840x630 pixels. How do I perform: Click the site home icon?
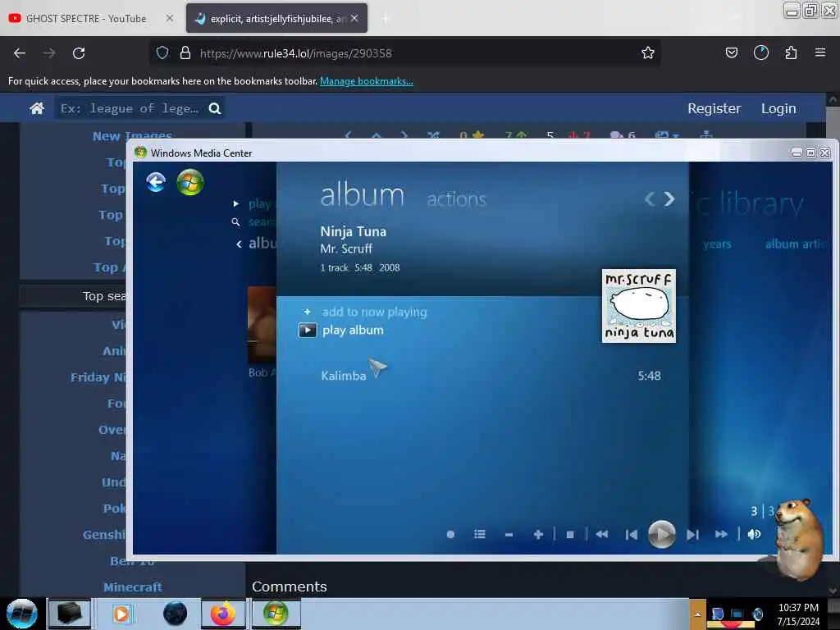tap(37, 109)
